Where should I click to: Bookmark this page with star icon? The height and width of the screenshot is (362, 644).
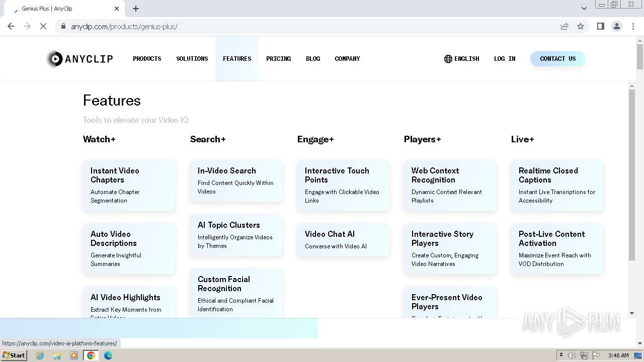tap(581, 26)
